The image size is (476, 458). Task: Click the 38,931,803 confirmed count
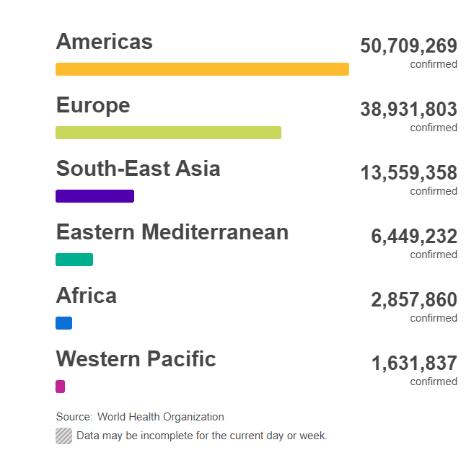pos(409,109)
